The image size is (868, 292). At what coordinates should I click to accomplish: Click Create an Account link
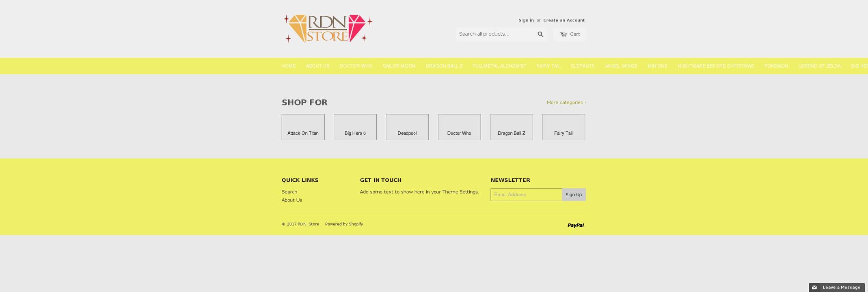pyautogui.click(x=564, y=20)
